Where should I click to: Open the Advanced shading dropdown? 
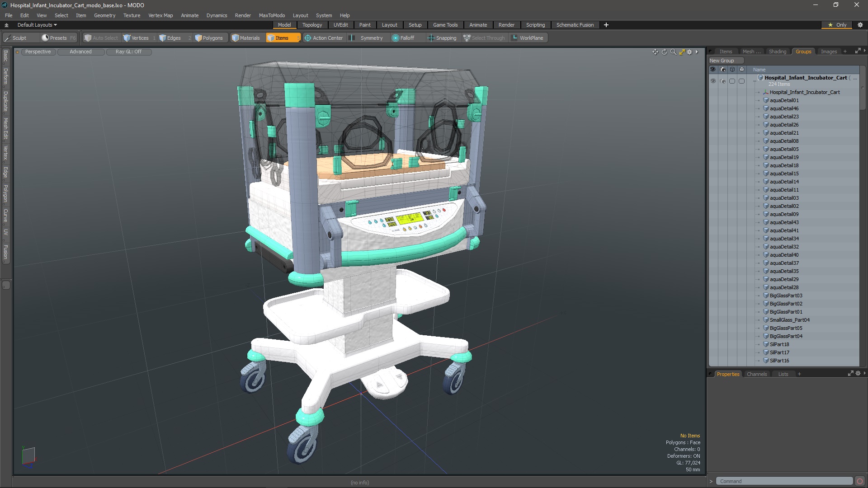tap(80, 52)
